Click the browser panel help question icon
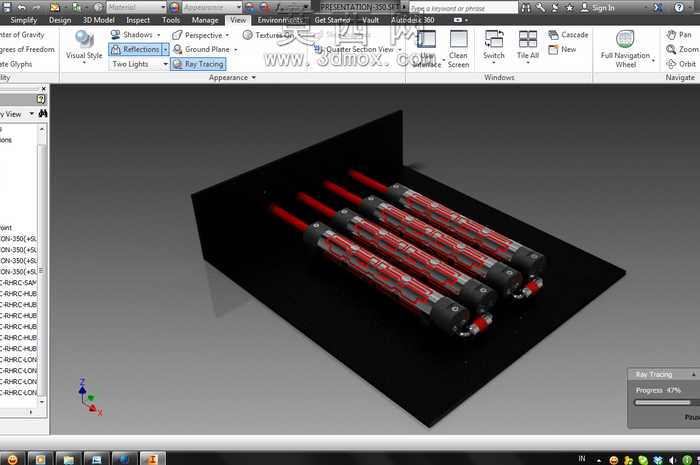 tap(41, 99)
